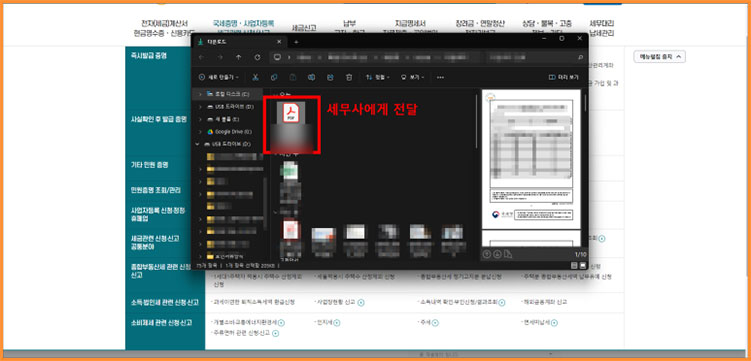
Task: Open 상담·불복·고충 top menu on web page
Action: pyautogui.click(x=547, y=28)
